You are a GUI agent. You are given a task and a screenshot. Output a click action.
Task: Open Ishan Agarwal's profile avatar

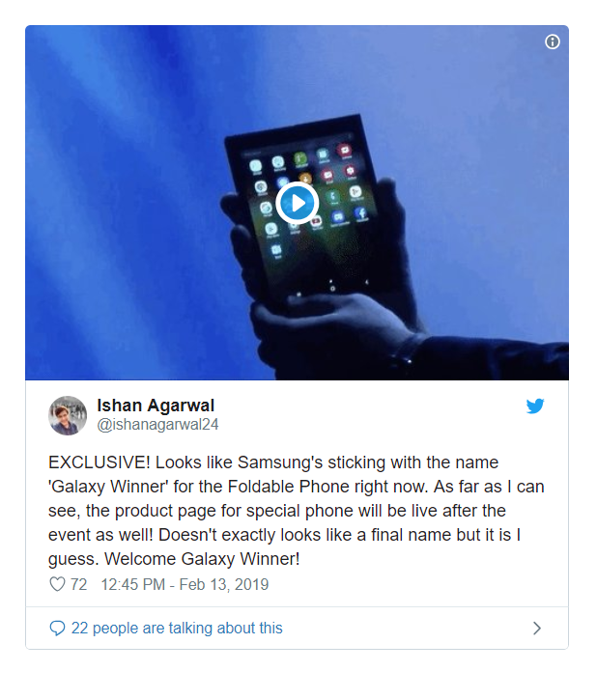tap(68, 415)
